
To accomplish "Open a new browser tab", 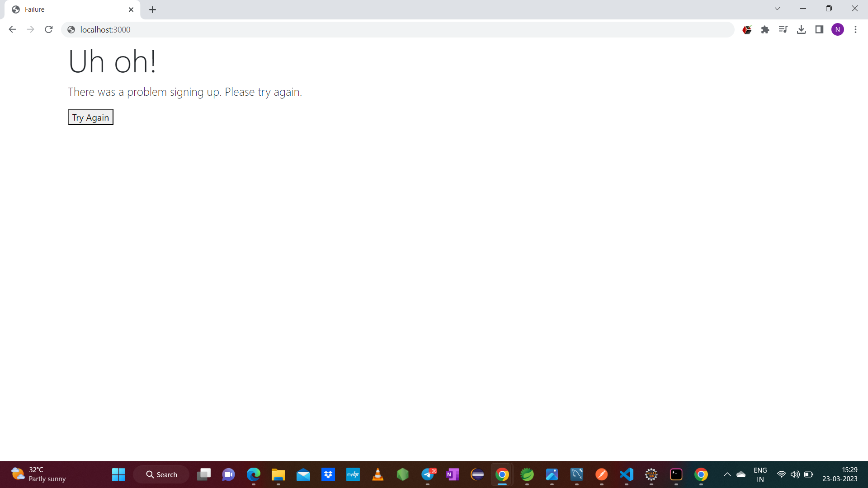I will pyautogui.click(x=153, y=9).
